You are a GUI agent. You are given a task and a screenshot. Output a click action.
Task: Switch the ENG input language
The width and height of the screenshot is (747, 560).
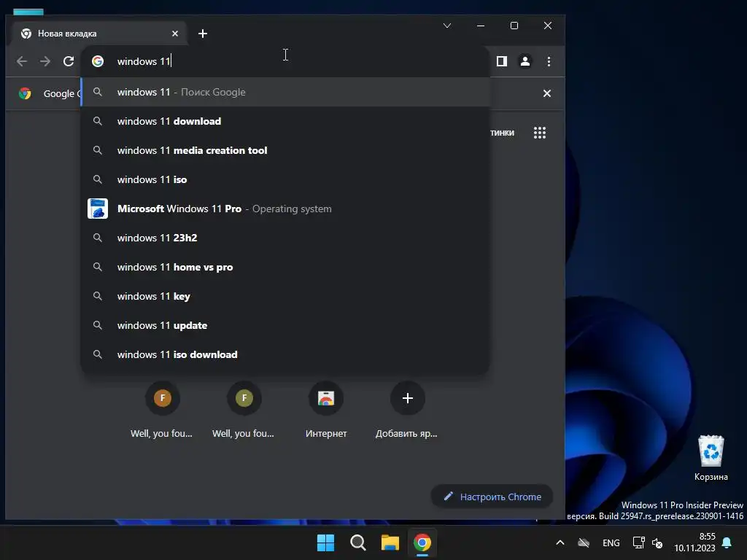pos(611,542)
